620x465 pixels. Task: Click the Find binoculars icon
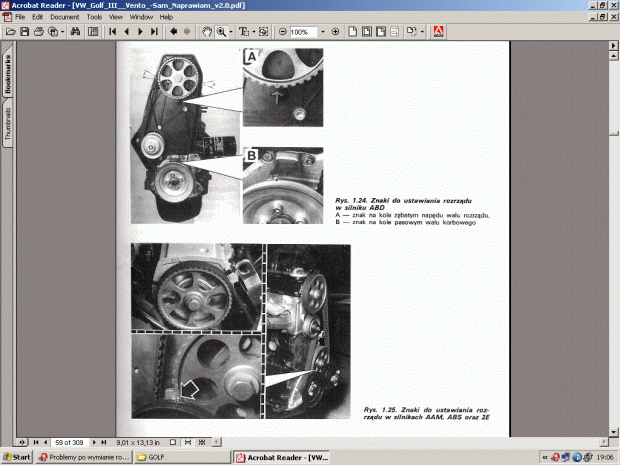tap(75, 32)
